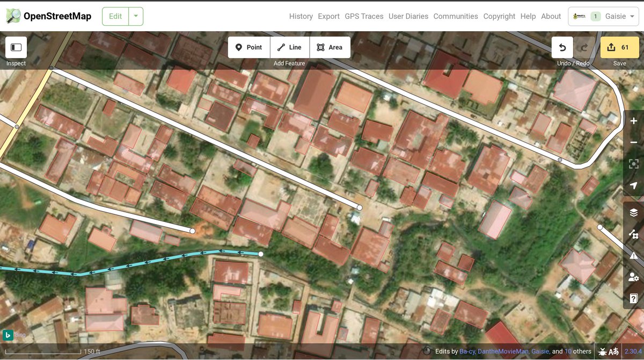The width and height of the screenshot is (644, 360).
Task: Open the History page
Action: (x=301, y=16)
